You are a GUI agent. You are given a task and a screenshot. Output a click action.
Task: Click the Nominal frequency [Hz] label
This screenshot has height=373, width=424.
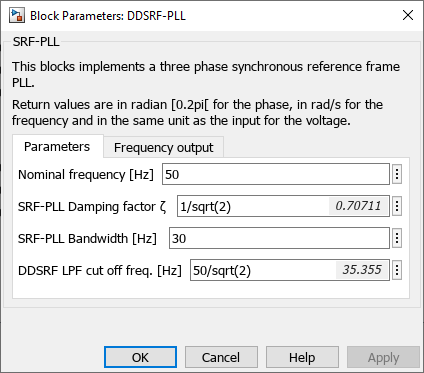tap(86, 174)
